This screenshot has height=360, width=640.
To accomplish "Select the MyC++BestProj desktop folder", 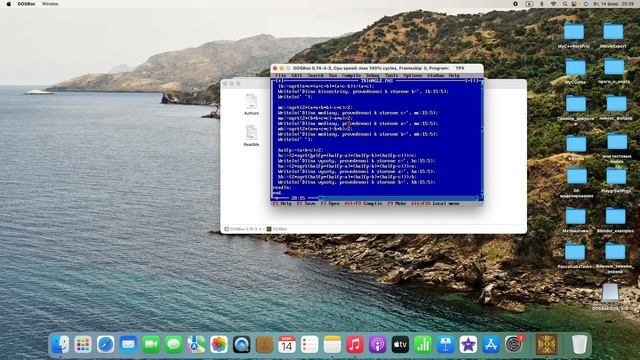I will tap(573, 35).
